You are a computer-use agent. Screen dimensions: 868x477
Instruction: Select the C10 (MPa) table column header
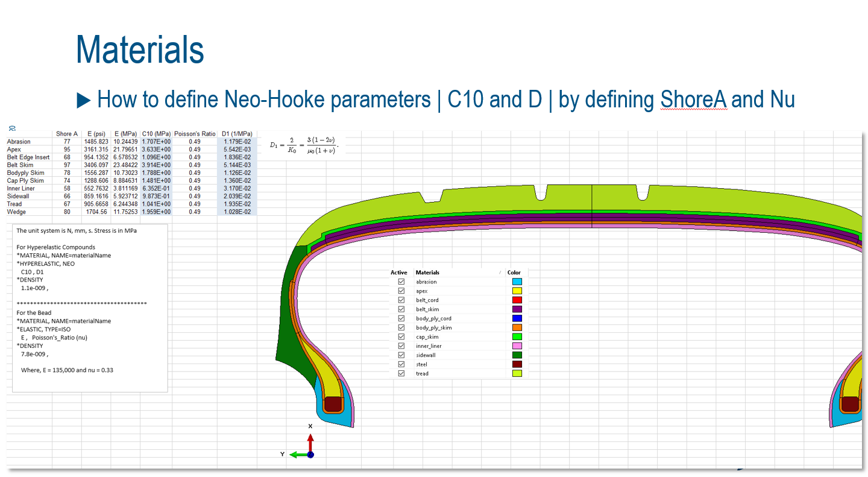tap(156, 134)
